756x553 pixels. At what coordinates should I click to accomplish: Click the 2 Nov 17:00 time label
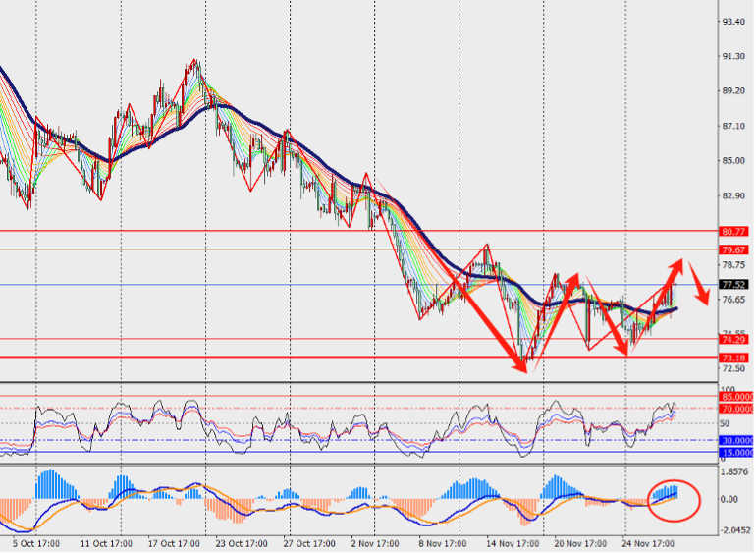(x=375, y=544)
